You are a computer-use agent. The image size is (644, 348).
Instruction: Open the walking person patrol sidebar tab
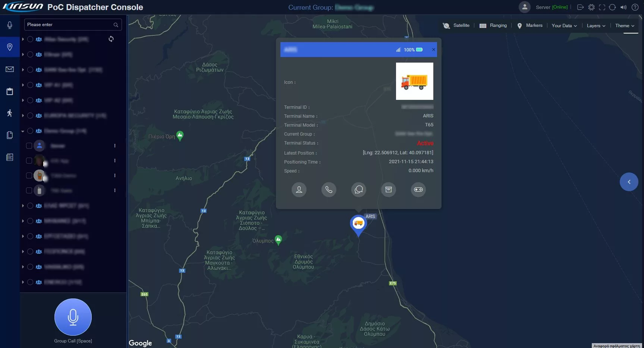pos(10,113)
